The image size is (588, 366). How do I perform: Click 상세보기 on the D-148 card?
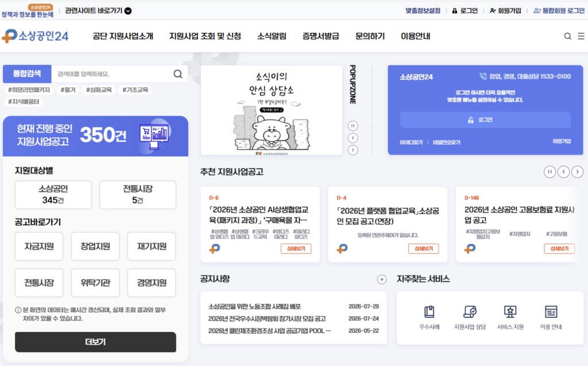tap(559, 249)
